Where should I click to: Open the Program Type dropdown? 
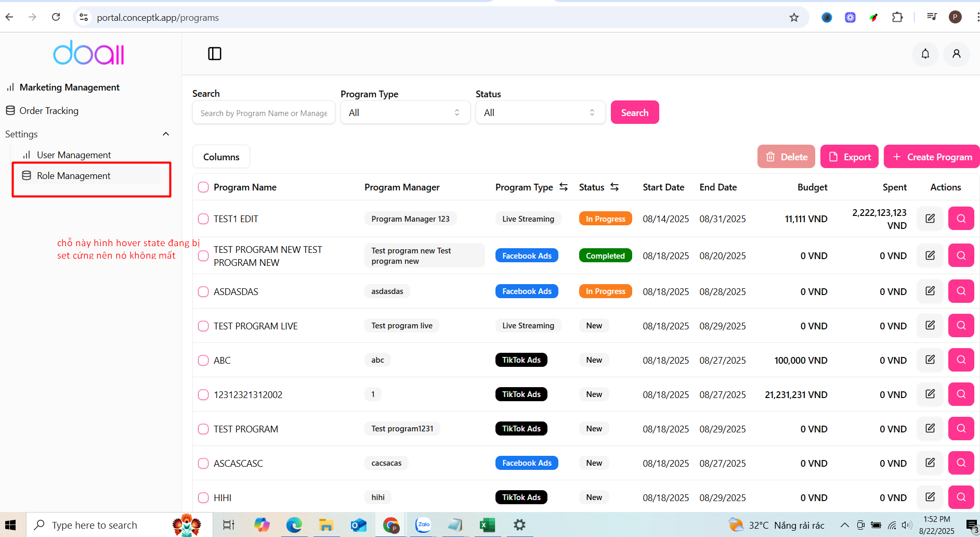(x=405, y=113)
